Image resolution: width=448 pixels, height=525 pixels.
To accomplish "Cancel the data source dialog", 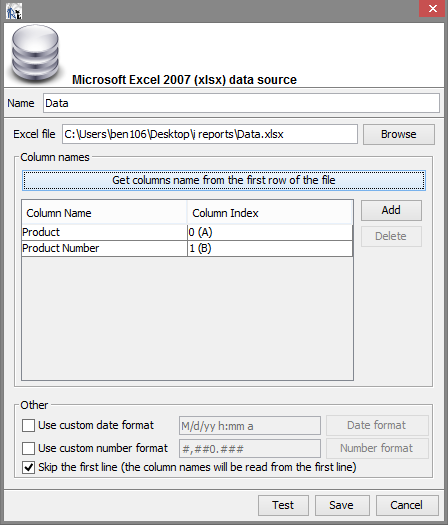I will 407,505.
